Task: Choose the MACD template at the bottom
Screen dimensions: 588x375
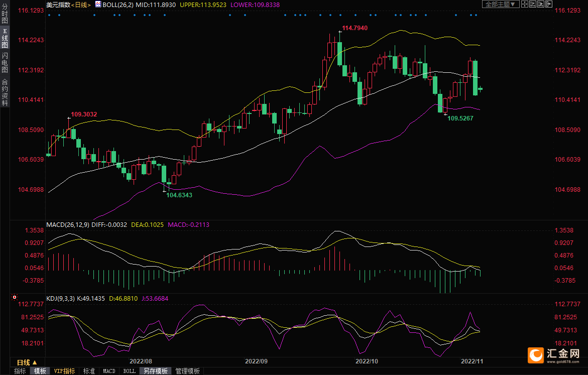Action: pyautogui.click(x=109, y=371)
